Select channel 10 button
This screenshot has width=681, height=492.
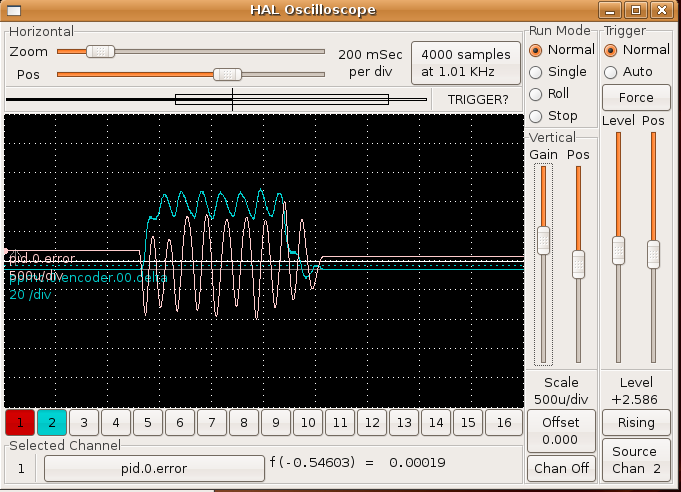point(308,423)
